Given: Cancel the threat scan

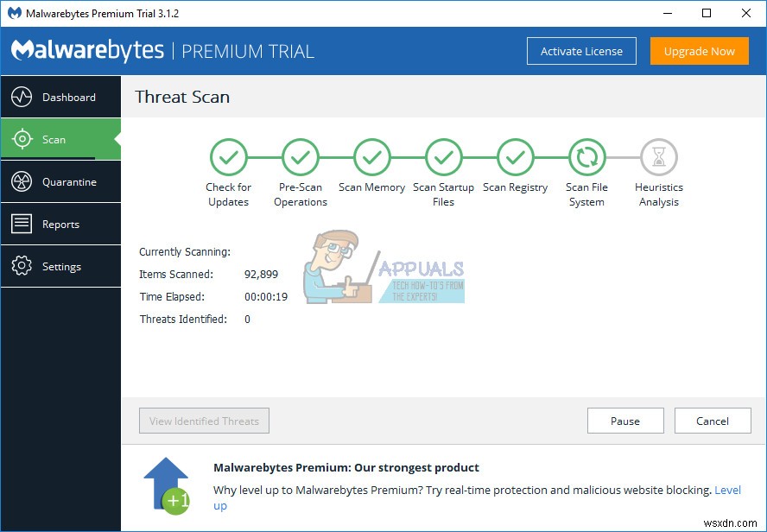Looking at the screenshot, I should click(713, 421).
